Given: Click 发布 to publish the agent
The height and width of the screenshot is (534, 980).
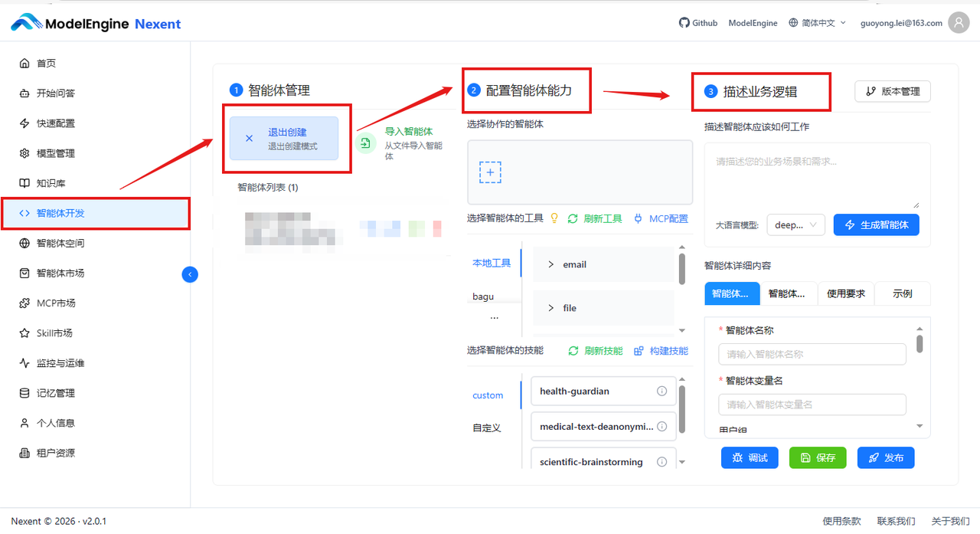Looking at the screenshot, I should point(886,457).
